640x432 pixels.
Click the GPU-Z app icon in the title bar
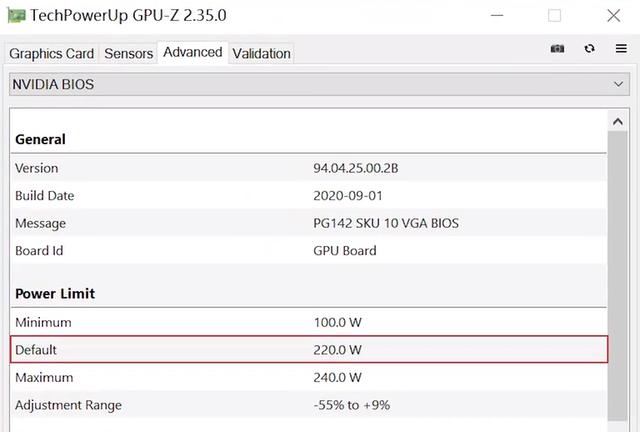pos(16,16)
